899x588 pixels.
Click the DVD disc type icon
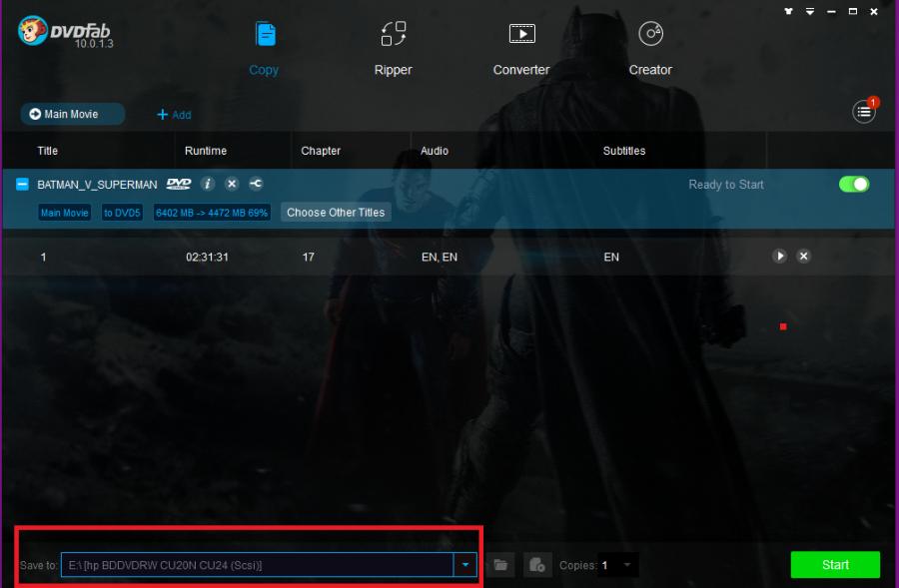(179, 184)
